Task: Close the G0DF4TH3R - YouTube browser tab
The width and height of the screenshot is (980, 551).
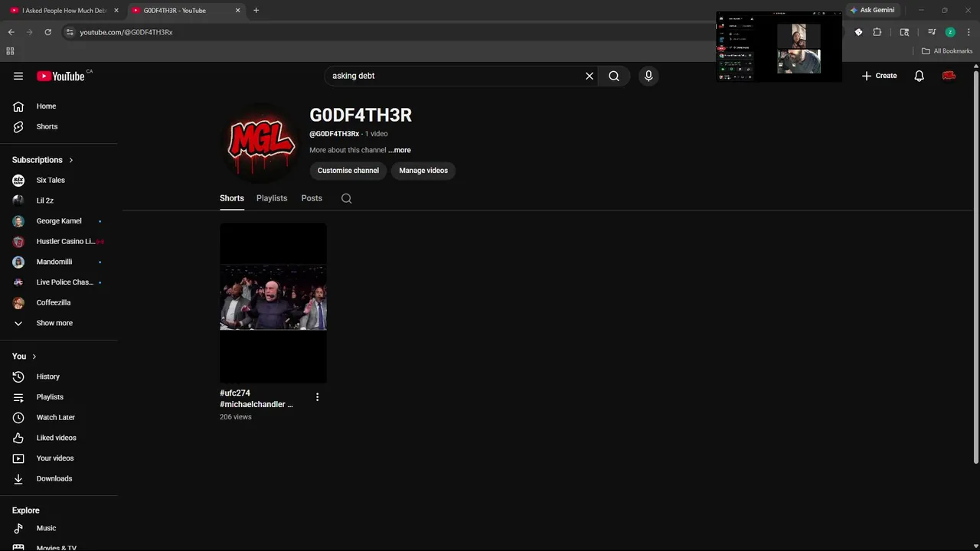Action: 237,11
